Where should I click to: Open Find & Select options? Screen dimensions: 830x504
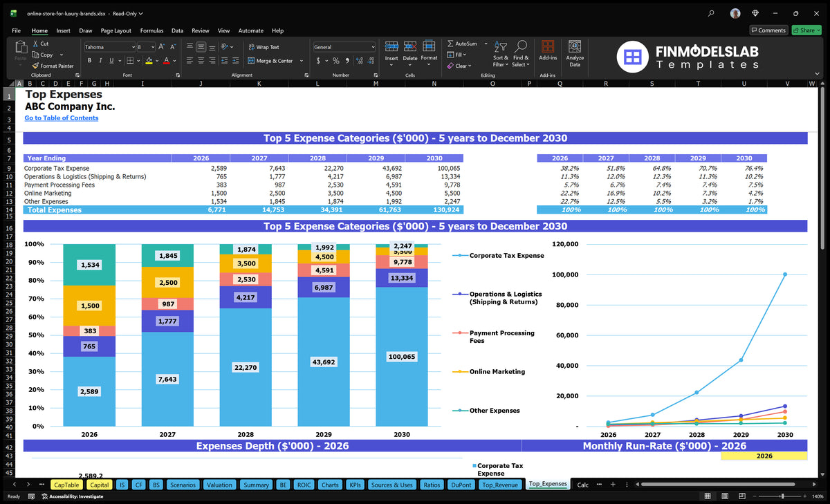coord(521,53)
